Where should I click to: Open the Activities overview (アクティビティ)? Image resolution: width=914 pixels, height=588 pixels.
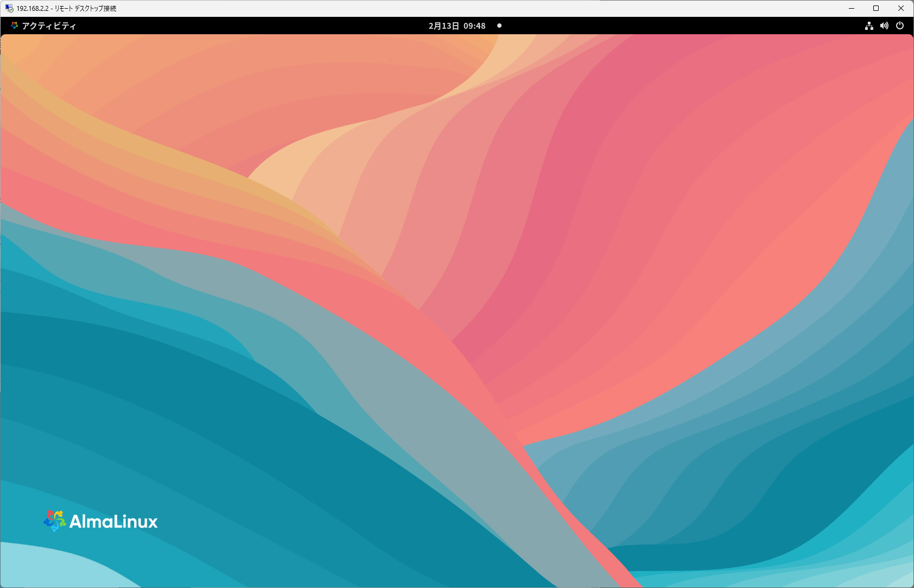[x=48, y=26]
